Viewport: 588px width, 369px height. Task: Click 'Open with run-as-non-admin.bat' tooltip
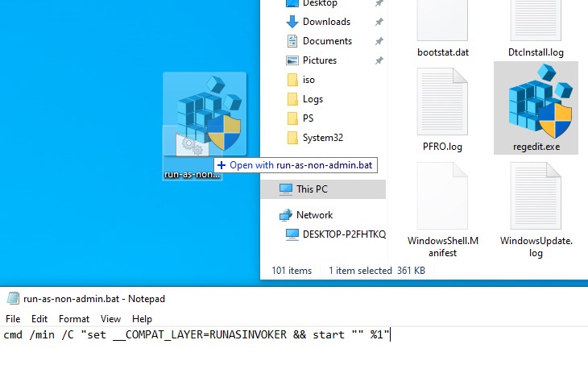click(x=296, y=165)
